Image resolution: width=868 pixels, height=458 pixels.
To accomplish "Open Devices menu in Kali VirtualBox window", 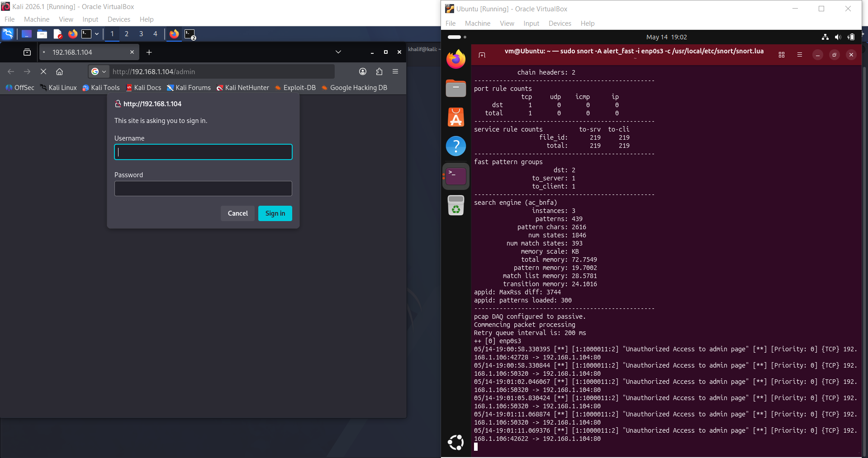I will (x=119, y=19).
